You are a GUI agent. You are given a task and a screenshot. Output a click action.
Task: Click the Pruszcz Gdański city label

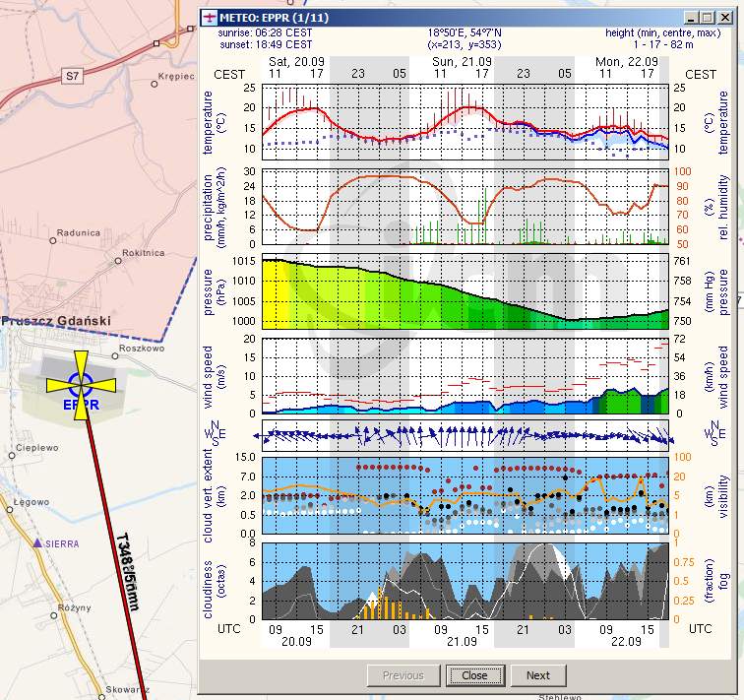(56, 321)
